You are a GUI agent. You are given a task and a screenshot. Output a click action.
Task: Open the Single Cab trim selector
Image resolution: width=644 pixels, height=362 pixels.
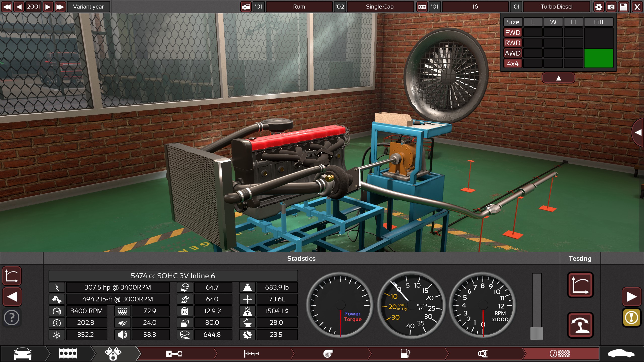(x=379, y=7)
